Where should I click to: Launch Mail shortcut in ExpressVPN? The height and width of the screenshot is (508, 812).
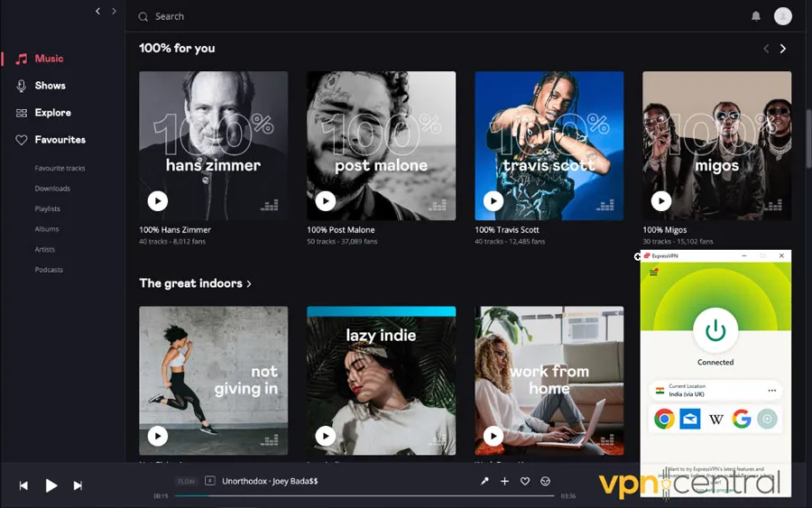pos(690,419)
